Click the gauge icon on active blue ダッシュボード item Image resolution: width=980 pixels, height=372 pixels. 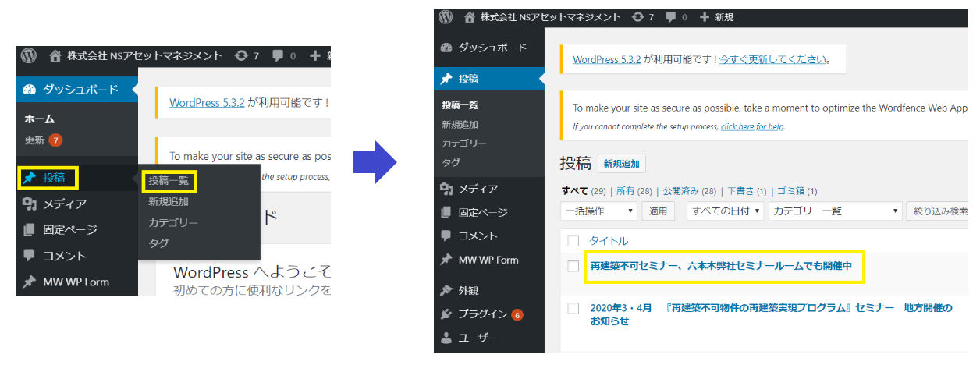30,90
